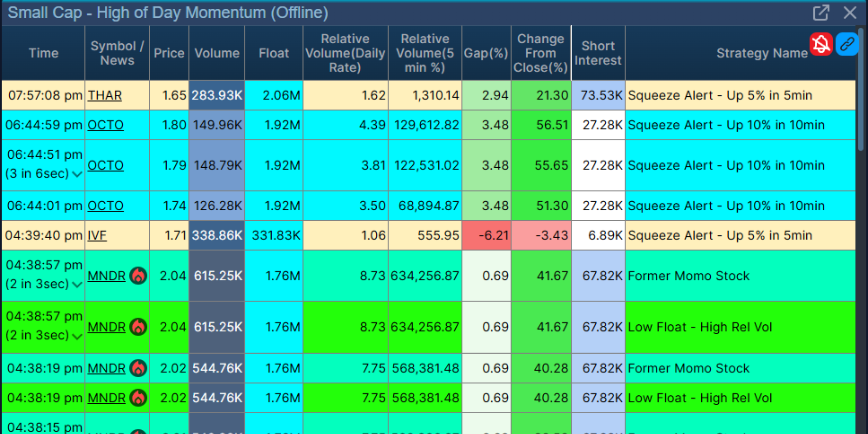Click OCTO price cell 1.80
The width and height of the screenshot is (868, 434).
pyautogui.click(x=169, y=125)
